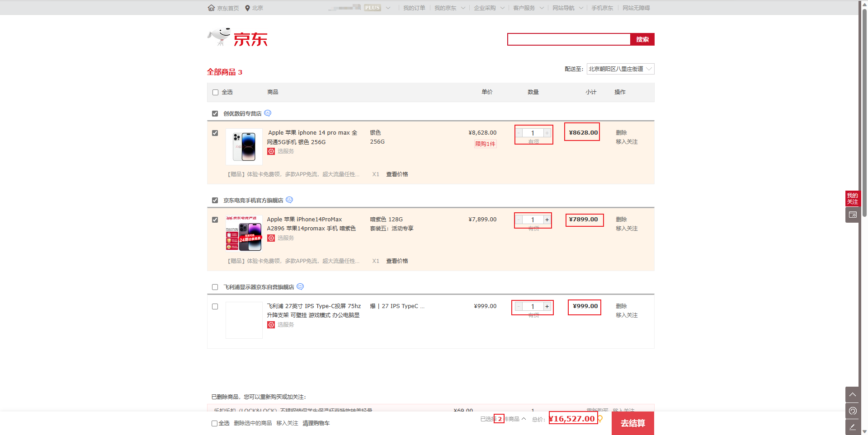Open 手机京东 in the top navigation

tap(602, 8)
